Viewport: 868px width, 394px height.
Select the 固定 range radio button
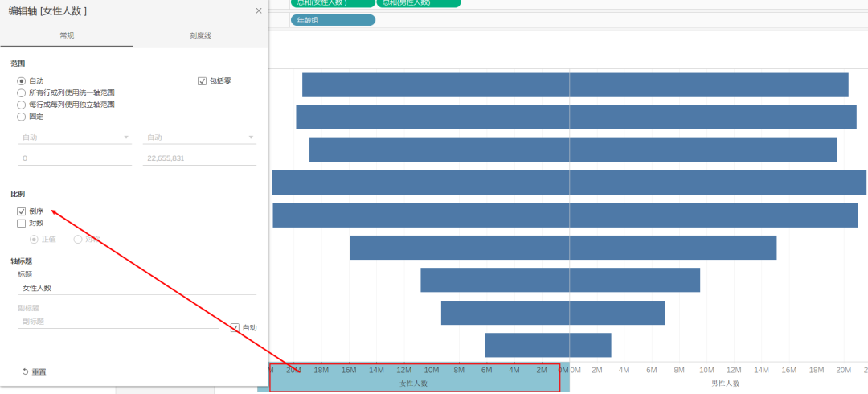(x=22, y=117)
